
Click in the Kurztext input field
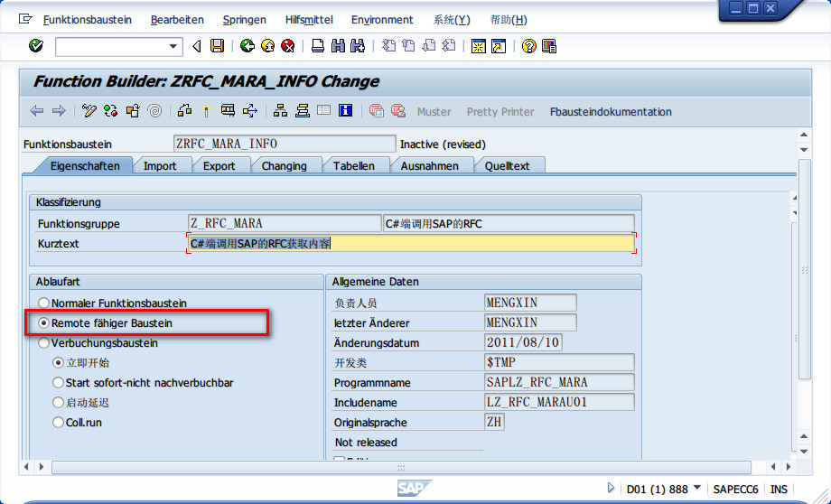coord(411,243)
